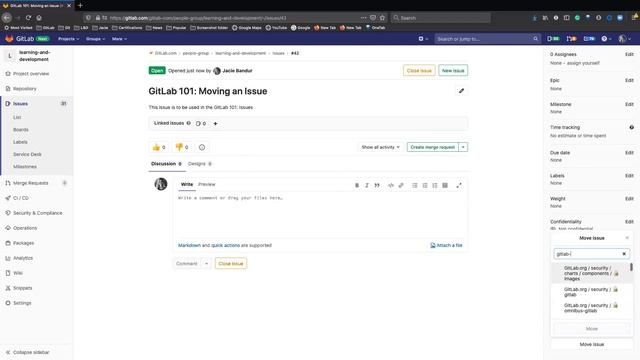The height and width of the screenshot is (360, 640).
Task: Open quick actions help link
Action: [x=225, y=245]
